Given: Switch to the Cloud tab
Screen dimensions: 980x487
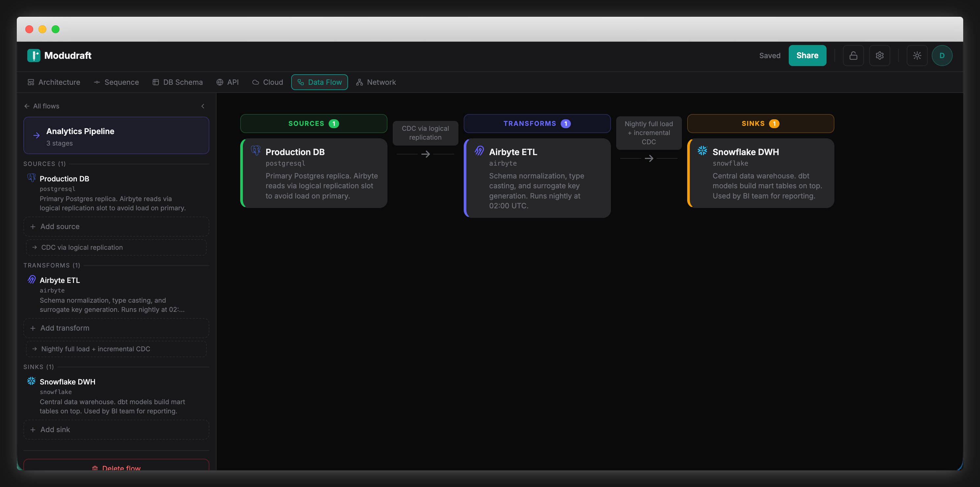Looking at the screenshot, I should (x=268, y=82).
